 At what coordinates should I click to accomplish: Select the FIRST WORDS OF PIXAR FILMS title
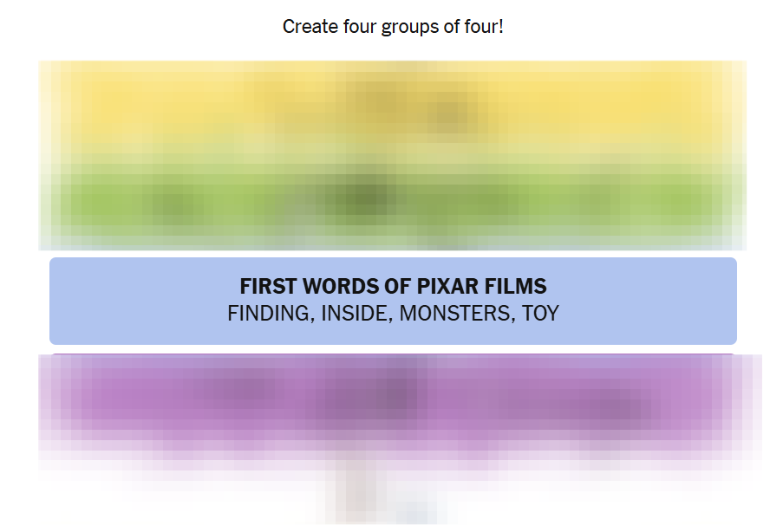(x=393, y=287)
